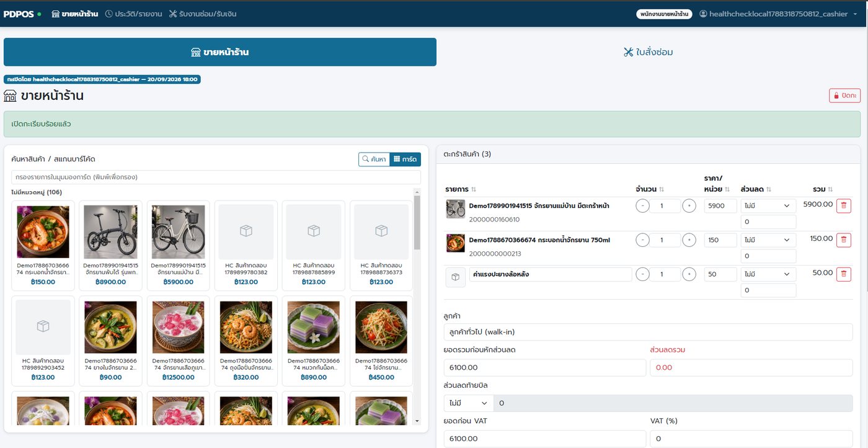Add the ฿90.00 green curry card
The height and width of the screenshot is (448, 868).
tap(110, 341)
